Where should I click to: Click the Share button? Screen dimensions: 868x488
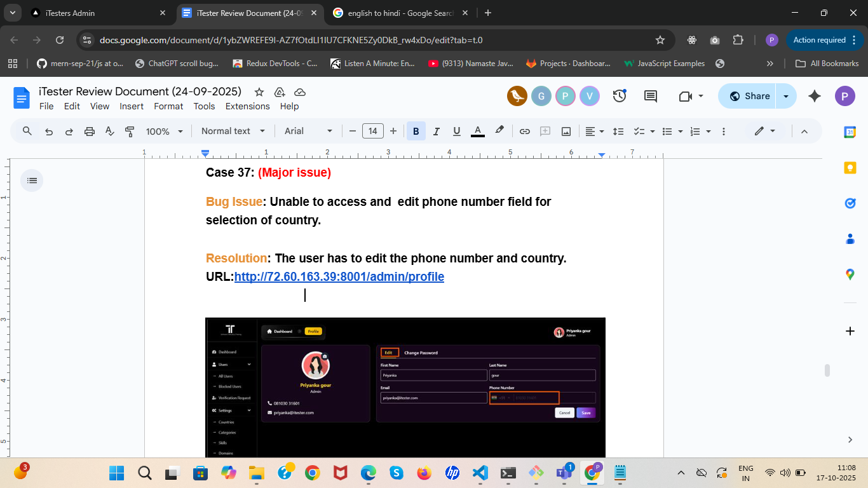[x=749, y=96]
